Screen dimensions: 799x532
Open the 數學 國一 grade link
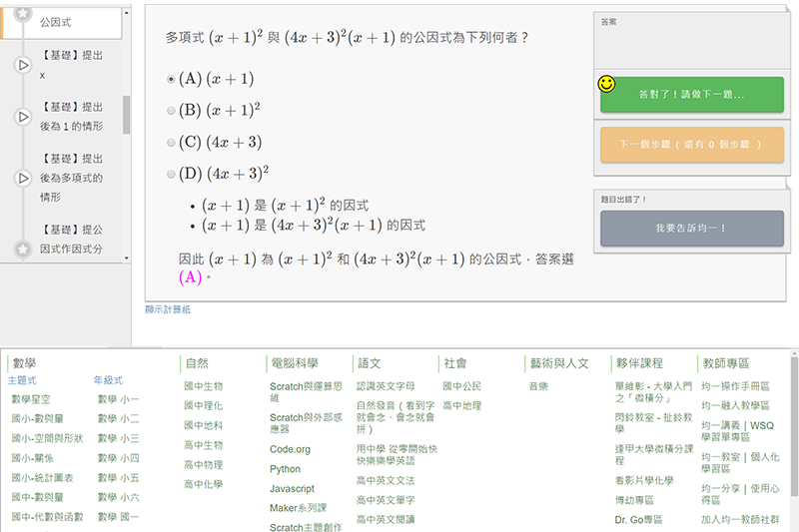[118, 517]
